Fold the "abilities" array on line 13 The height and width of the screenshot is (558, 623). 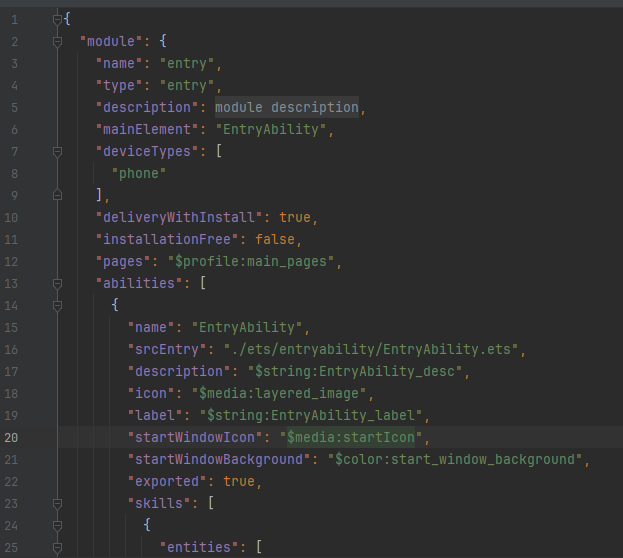pos(57,283)
